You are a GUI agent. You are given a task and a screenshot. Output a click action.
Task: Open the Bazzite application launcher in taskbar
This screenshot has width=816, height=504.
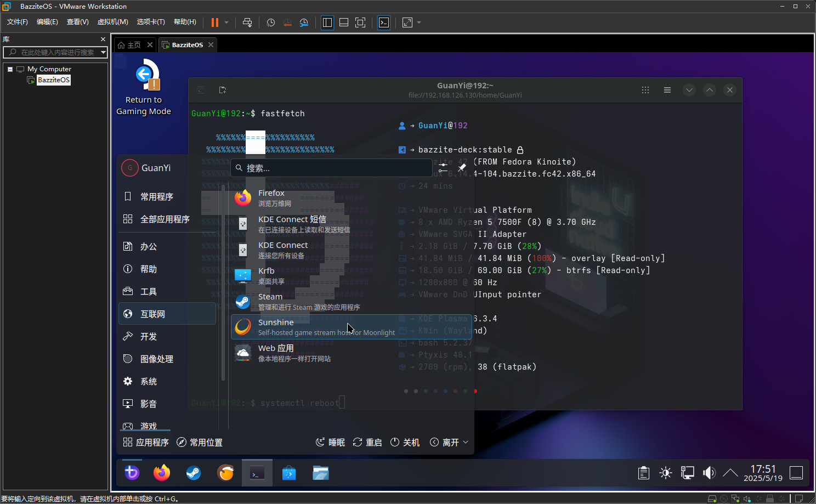tap(132, 473)
